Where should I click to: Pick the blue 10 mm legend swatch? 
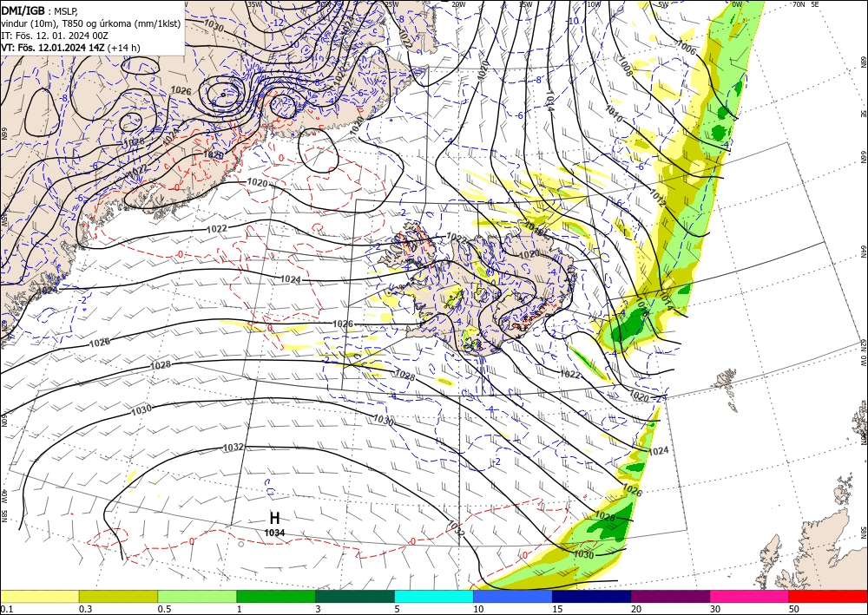pyautogui.click(x=513, y=596)
